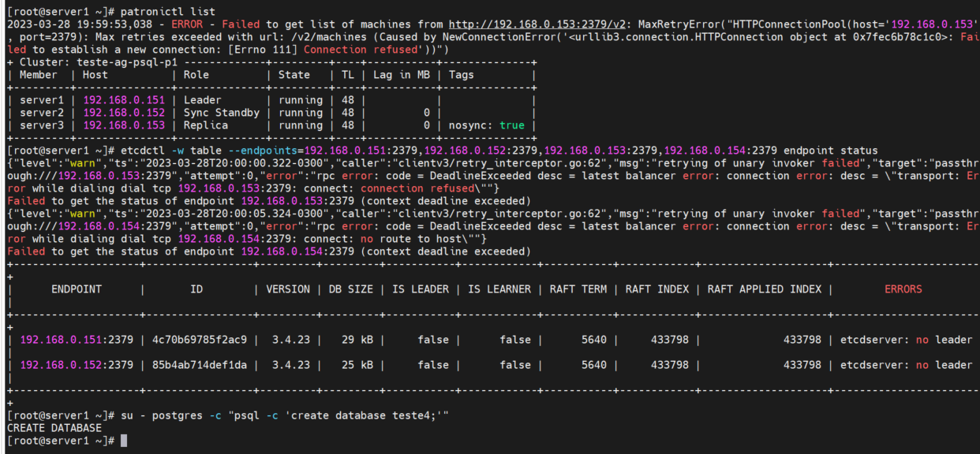
Task: Place cursor at the bottom terminal prompt
Action: coord(126,440)
